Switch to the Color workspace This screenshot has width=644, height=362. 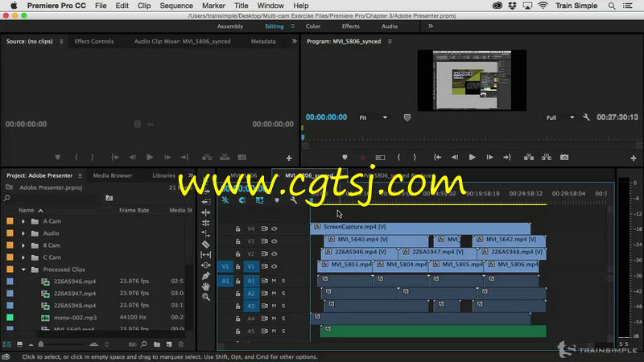pyautogui.click(x=313, y=27)
